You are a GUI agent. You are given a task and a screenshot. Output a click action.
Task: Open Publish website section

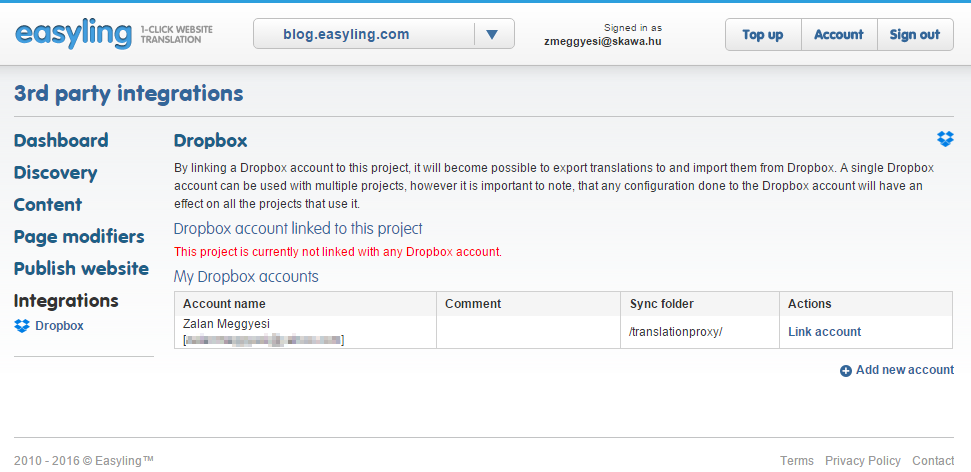[81, 269]
